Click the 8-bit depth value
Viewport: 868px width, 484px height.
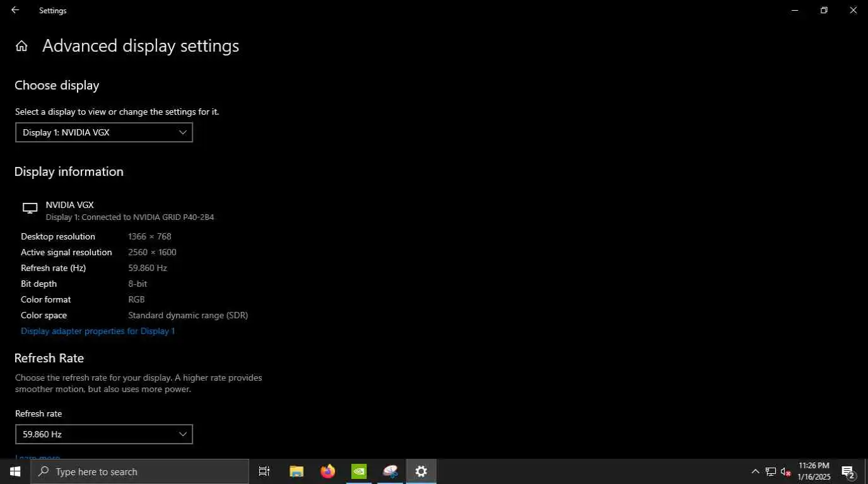(138, 284)
